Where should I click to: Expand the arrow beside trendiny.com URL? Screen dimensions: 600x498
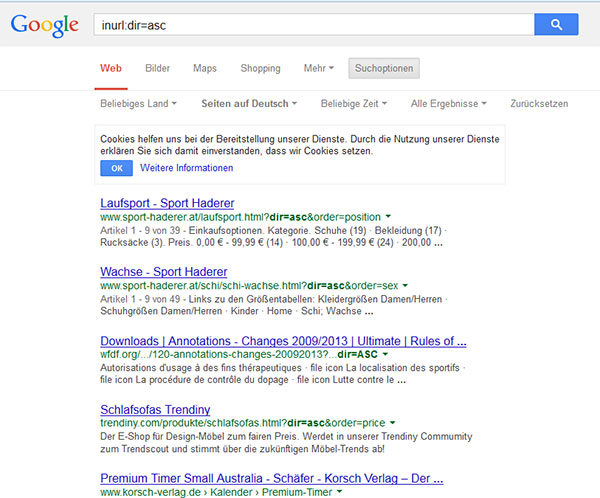click(x=392, y=423)
